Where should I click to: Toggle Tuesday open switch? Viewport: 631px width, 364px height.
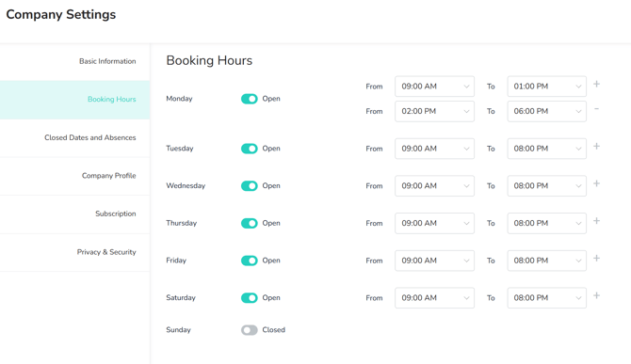click(249, 149)
